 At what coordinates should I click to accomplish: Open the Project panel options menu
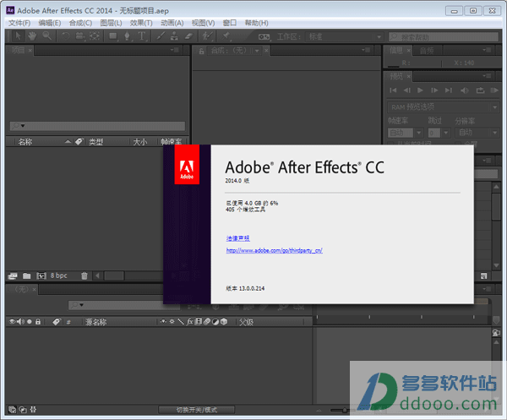point(174,50)
